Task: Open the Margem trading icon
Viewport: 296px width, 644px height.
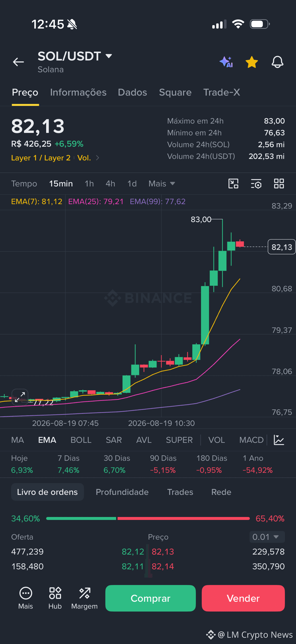Action: click(x=84, y=598)
